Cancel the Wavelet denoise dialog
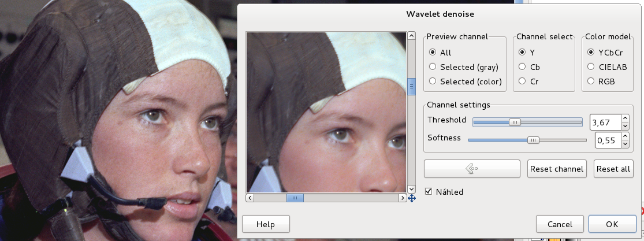 point(560,224)
